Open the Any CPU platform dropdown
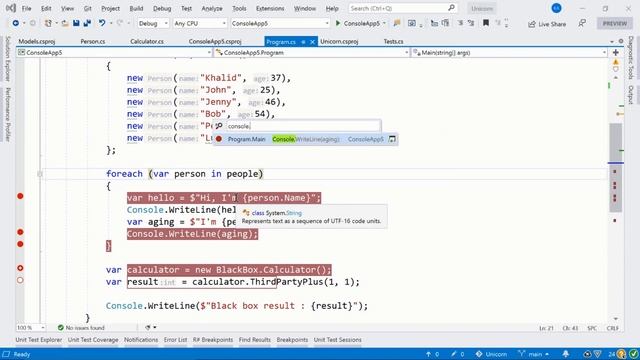 (200, 23)
